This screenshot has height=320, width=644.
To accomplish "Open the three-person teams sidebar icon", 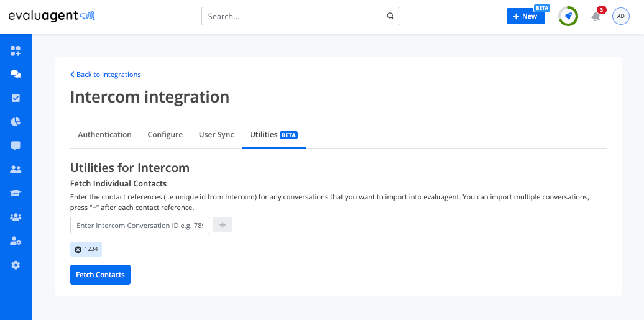I will [x=16, y=217].
